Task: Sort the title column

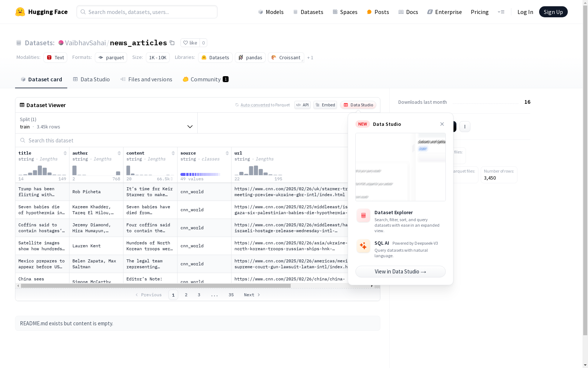Action: [x=65, y=153]
